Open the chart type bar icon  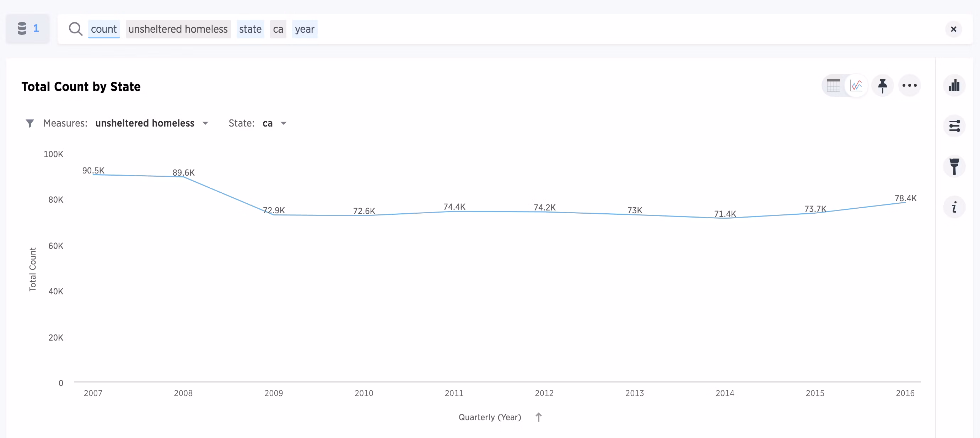pos(954,86)
